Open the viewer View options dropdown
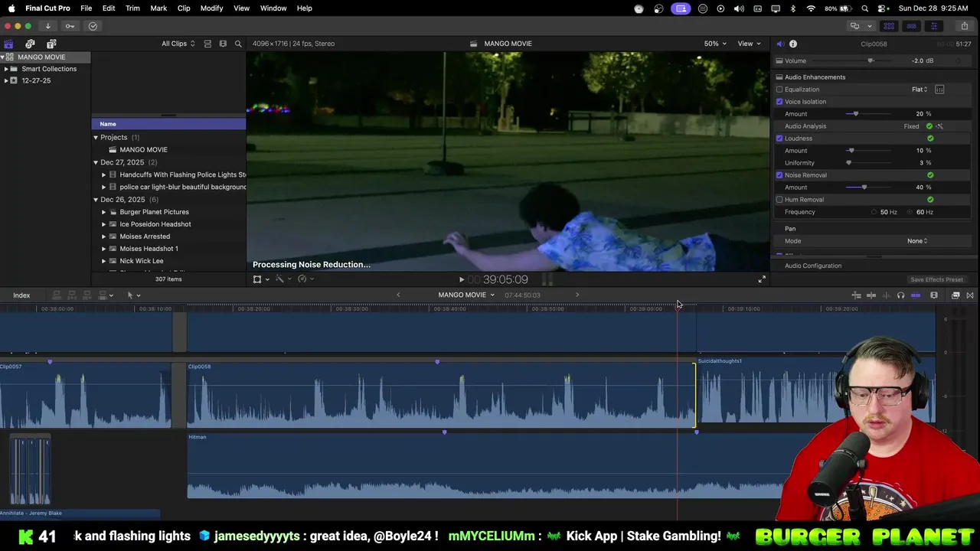 (749, 44)
